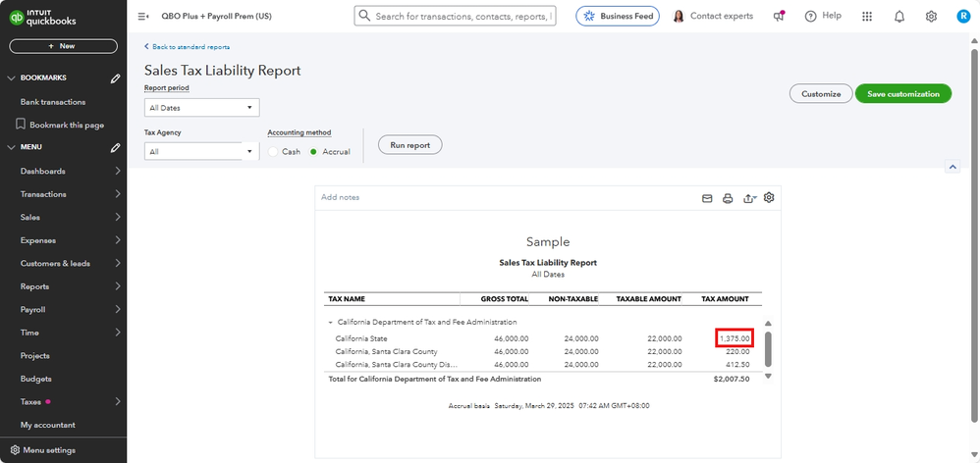Image resolution: width=980 pixels, height=463 pixels.
Task: Collapse California Department of Tax group
Action: [x=330, y=322]
